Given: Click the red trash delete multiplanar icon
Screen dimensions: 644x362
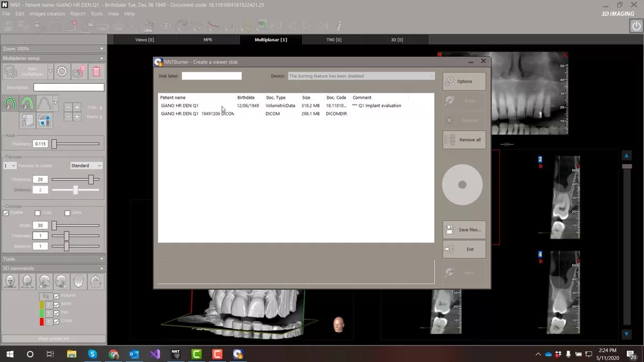Looking at the screenshot, I should [96, 71].
